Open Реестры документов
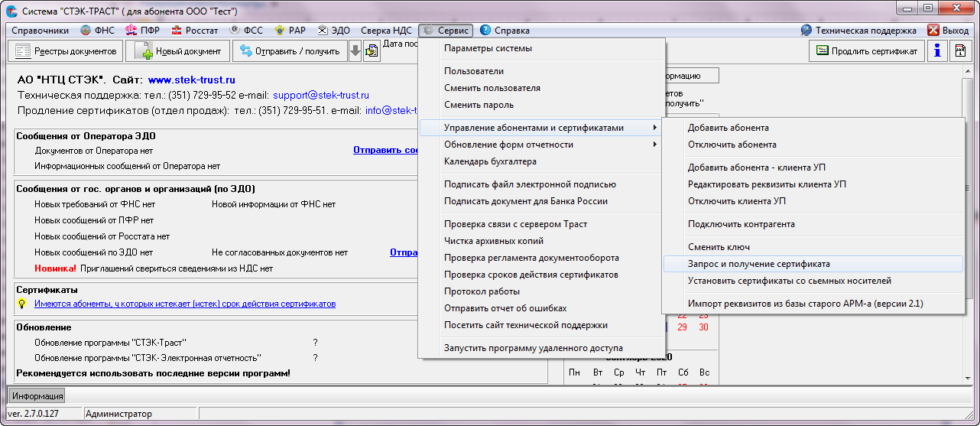Viewport: 980px width, 426px height. [x=66, y=51]
